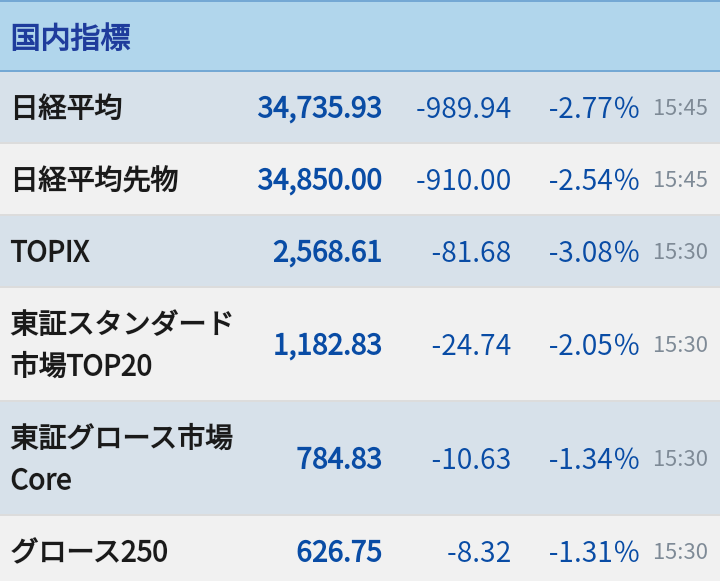
Task: Select the 34,735.93 Nikkei price
Action: (320, 107)
